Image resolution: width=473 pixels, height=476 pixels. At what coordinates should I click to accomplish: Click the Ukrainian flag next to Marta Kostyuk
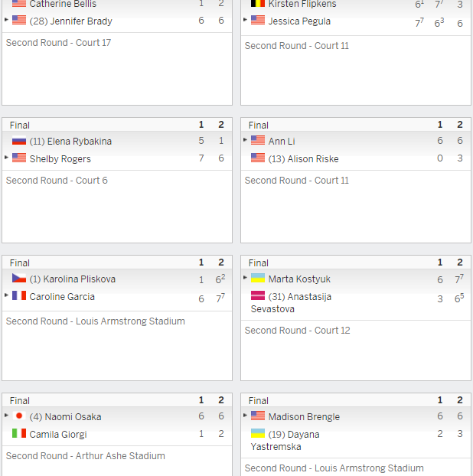point(258,278)
